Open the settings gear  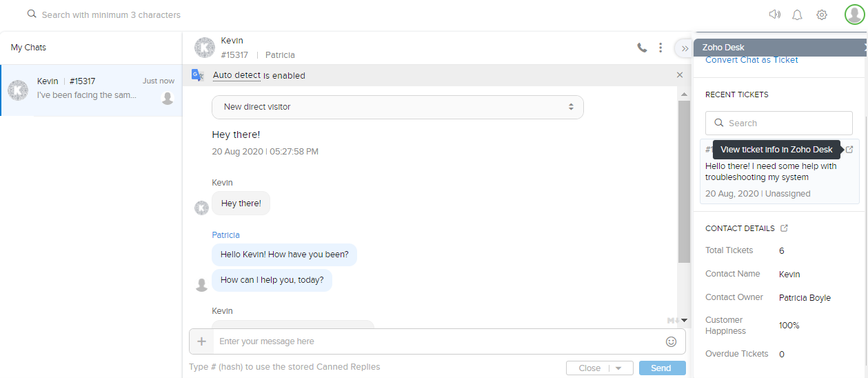822,14
